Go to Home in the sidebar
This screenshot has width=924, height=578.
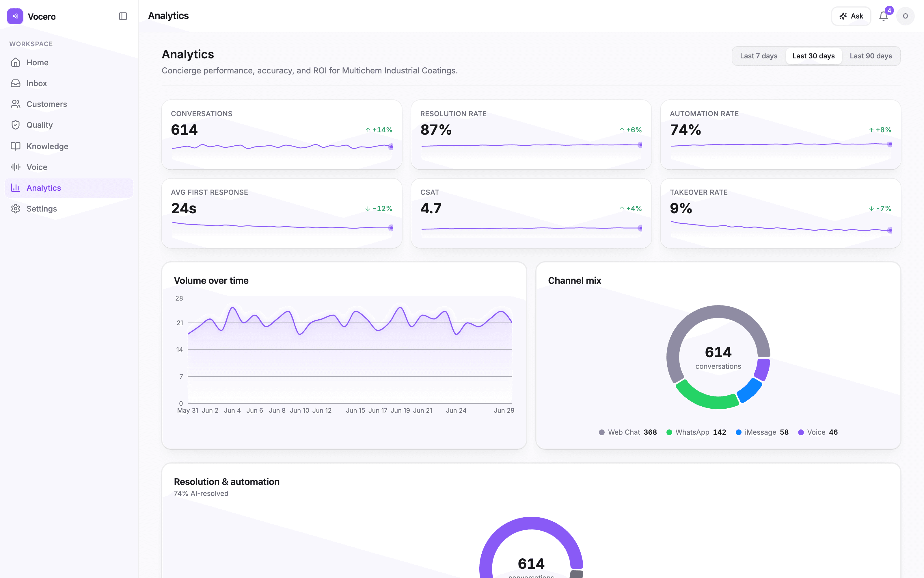tap(69, 62)
